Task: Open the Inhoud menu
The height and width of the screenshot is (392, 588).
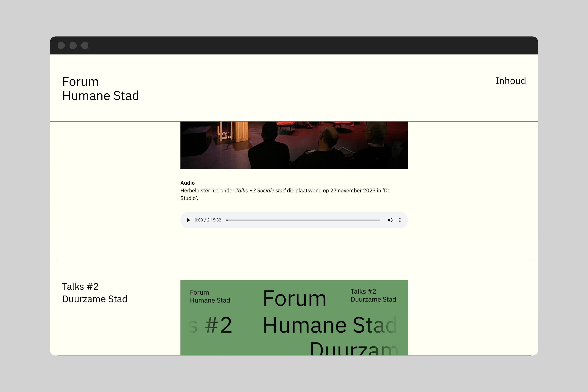Action: [511, 81]
